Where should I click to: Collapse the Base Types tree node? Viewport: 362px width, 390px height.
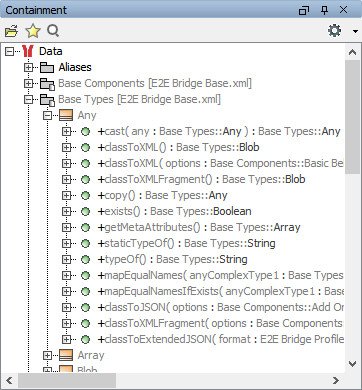(x=29, y=99)
